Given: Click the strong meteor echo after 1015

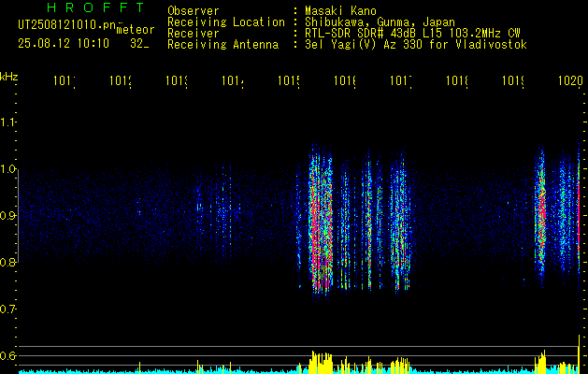Looking at the screenshot, I should pyautogui.click(x=321, y=222).
